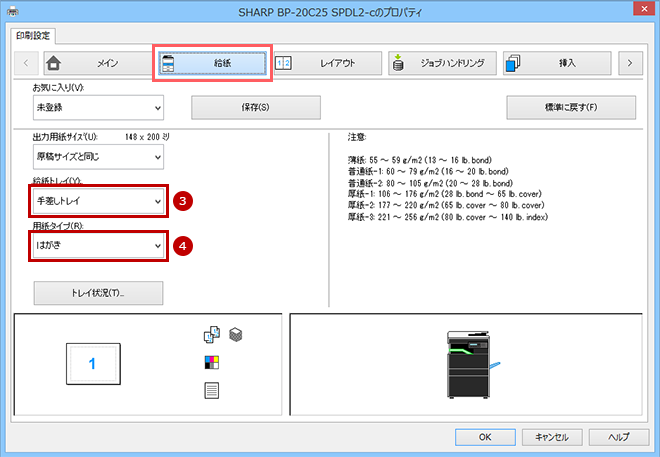Expand the 出力用紙サイズ dropdown
The image size is (660, 457).
(x=98, y=157)
